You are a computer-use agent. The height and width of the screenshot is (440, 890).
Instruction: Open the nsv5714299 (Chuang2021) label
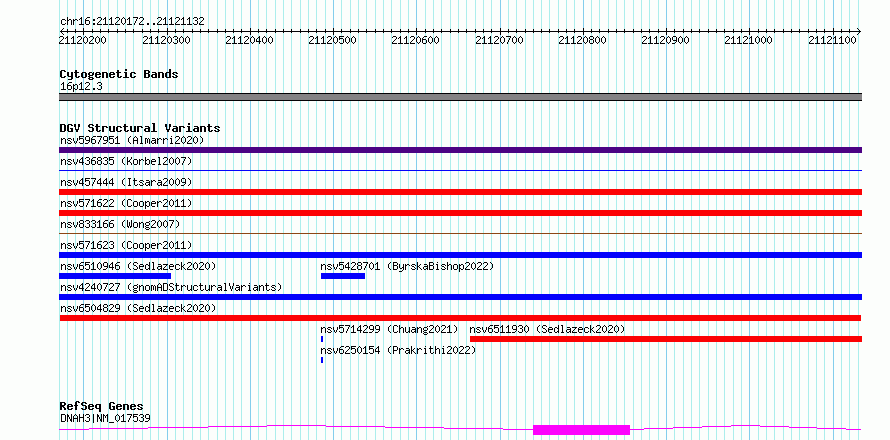pyautogui.click(x=389, y=329)
